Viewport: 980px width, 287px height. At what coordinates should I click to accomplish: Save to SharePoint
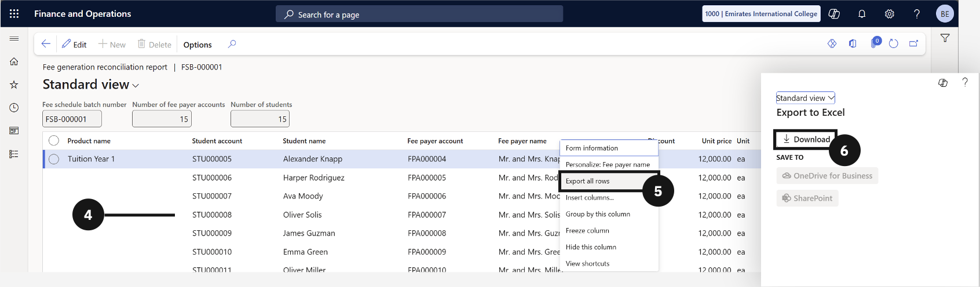pos(807,198)
